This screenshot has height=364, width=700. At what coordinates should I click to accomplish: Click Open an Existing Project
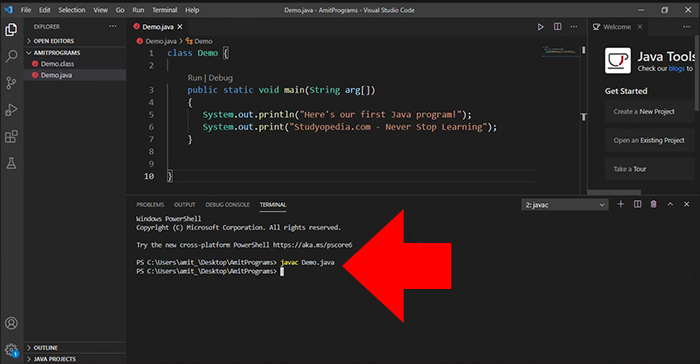pyautogui.click(x=649, y=140)
